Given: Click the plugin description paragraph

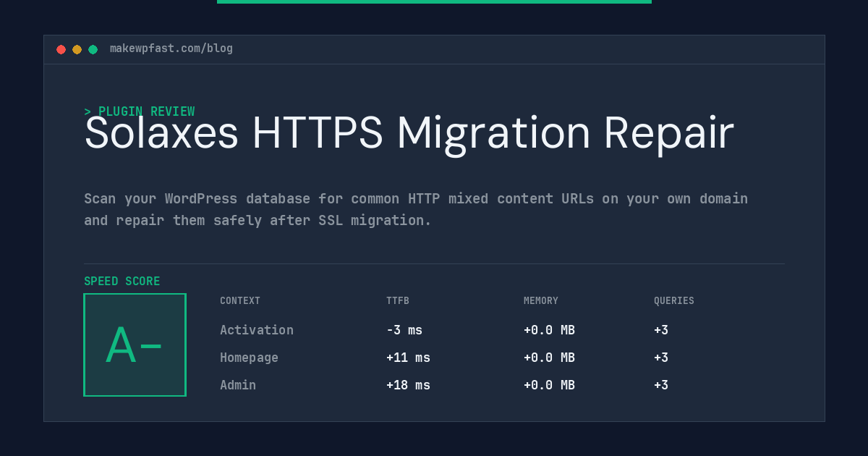Looking at the screenshot, I should pos(416,209).
